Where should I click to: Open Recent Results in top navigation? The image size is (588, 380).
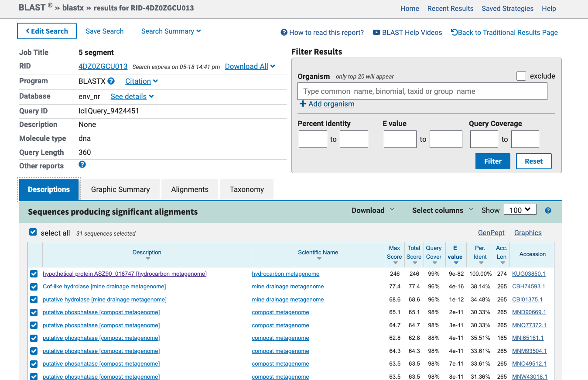pos(450,8)
